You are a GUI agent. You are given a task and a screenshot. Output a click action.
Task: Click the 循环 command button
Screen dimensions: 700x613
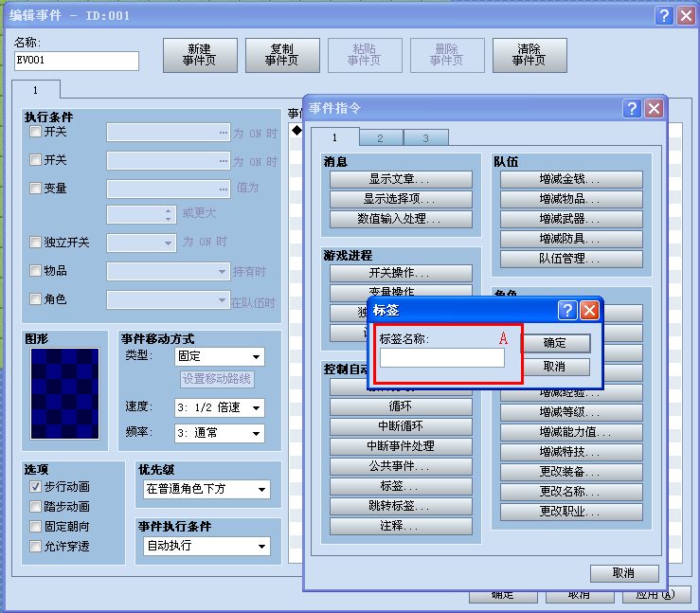[x=401, y=406]
